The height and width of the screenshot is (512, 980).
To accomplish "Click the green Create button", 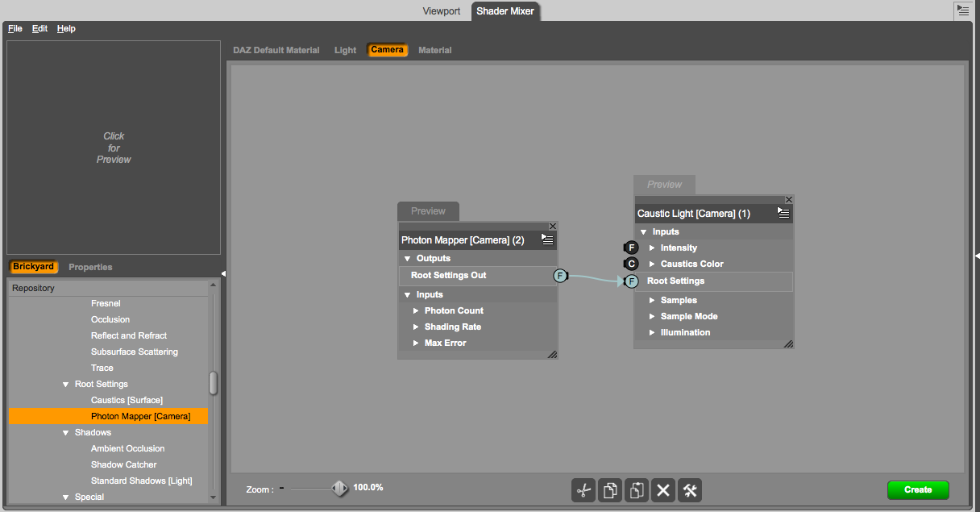I will [x=918, y=489].
